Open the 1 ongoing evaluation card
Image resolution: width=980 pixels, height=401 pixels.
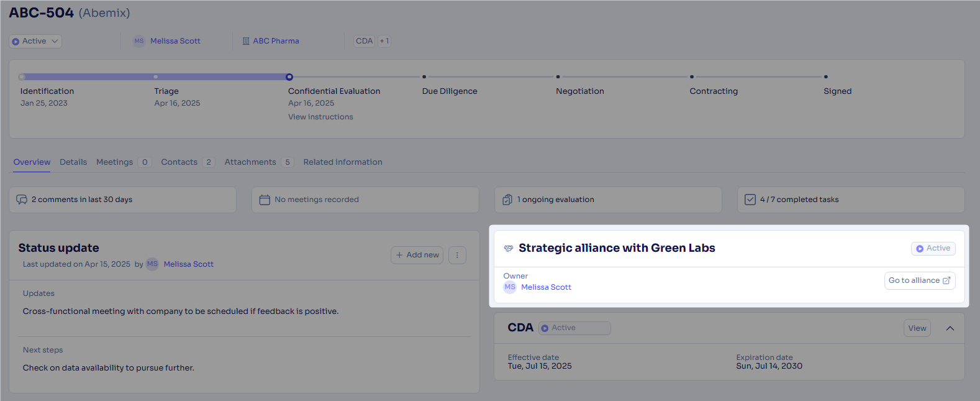pyautogui.click(x=608, y=200)
